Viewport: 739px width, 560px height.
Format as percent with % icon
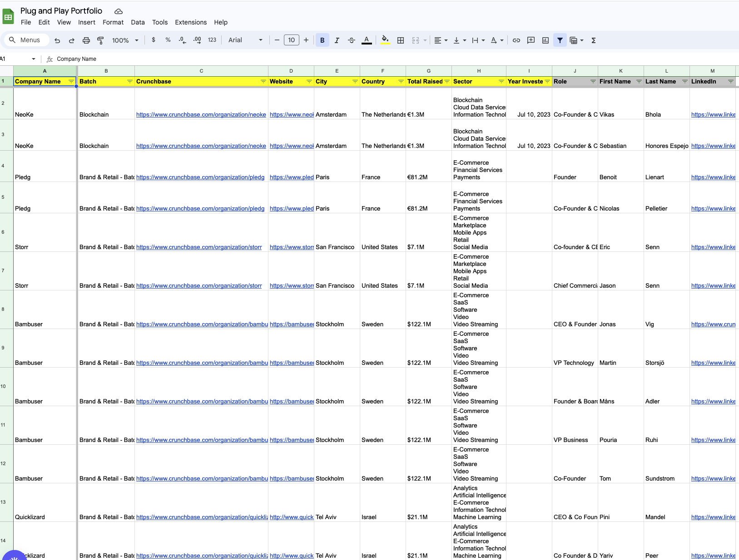click(x=168, y=40)
